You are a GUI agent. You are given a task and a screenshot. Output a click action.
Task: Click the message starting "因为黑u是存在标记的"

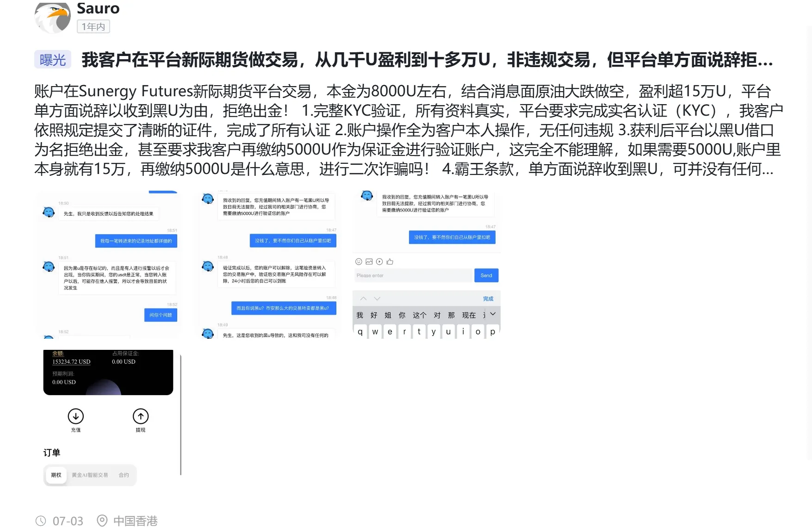[x=117, y=278]
